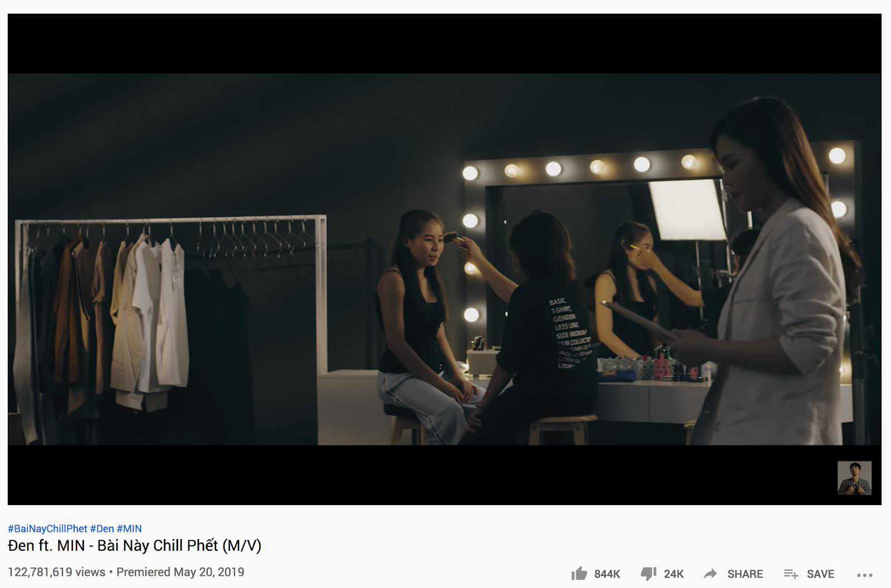
Task: Click the 122,781,619 views text
Action: pos(56,572)
